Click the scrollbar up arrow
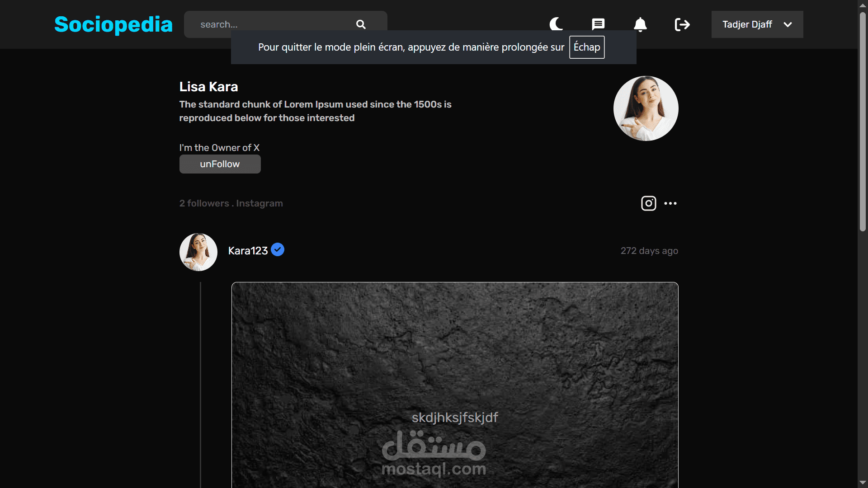The image size is (868, 488). coord(863,5)
